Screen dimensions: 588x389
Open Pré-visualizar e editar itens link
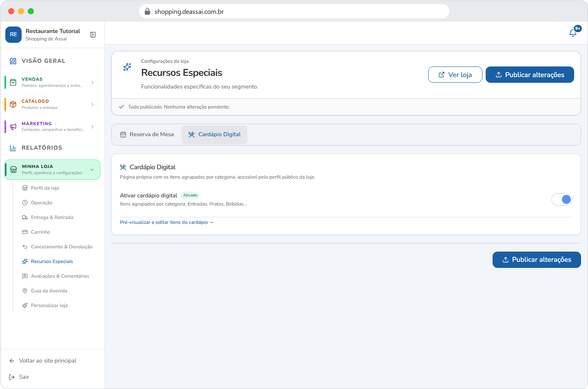(166, 222)
